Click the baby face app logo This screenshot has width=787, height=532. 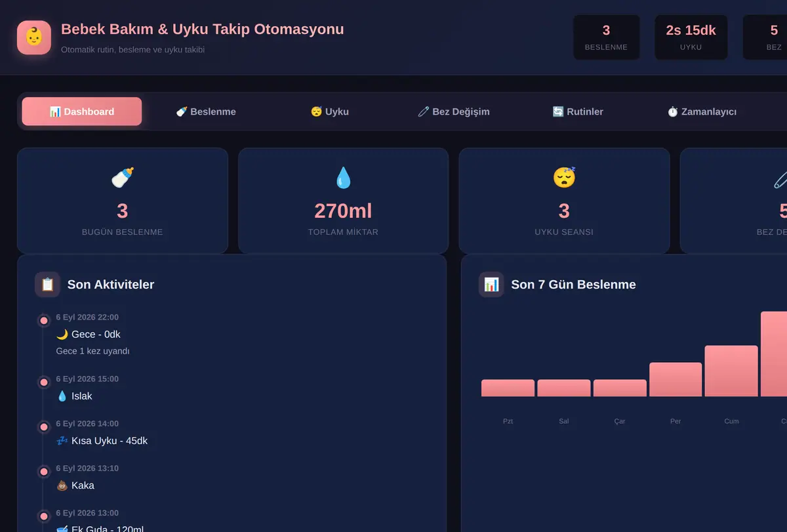point(34,37)
